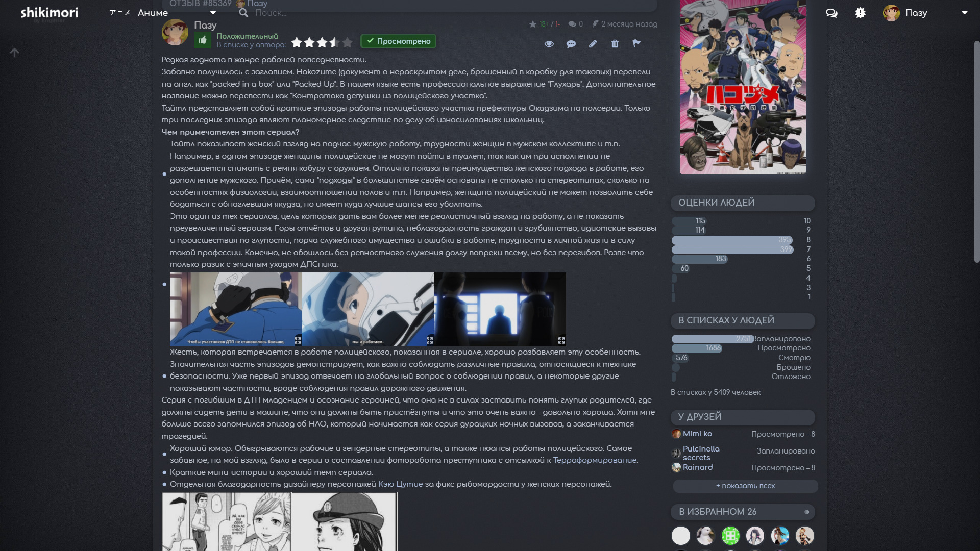Edit the review with the pencil icon
The width and height of the screenshot is (980, 551).
pos(593,44)
